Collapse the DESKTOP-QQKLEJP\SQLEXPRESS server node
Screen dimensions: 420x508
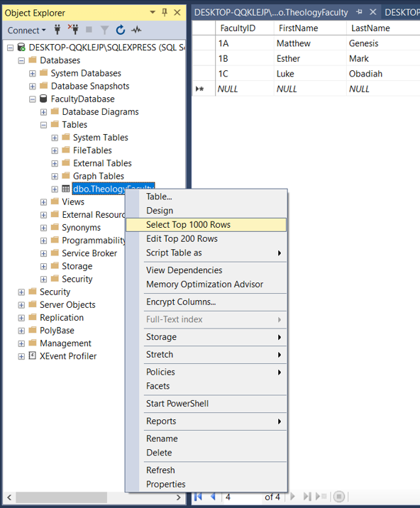tap(11, 48)
